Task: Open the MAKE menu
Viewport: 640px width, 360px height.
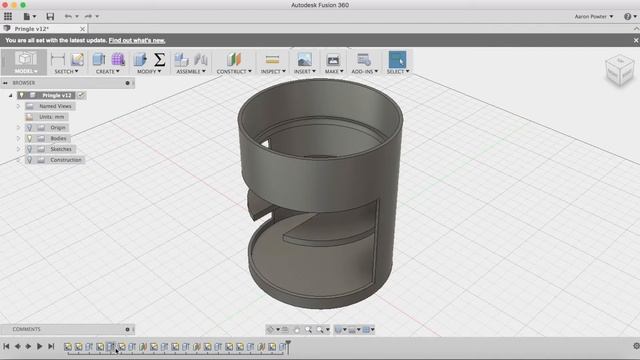Action: (334, 71)
